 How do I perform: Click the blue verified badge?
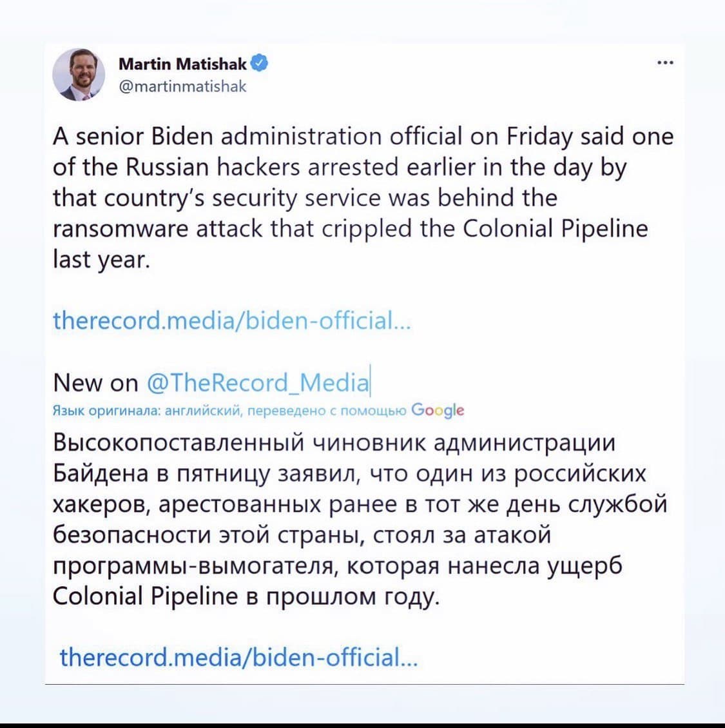point(259,63)
